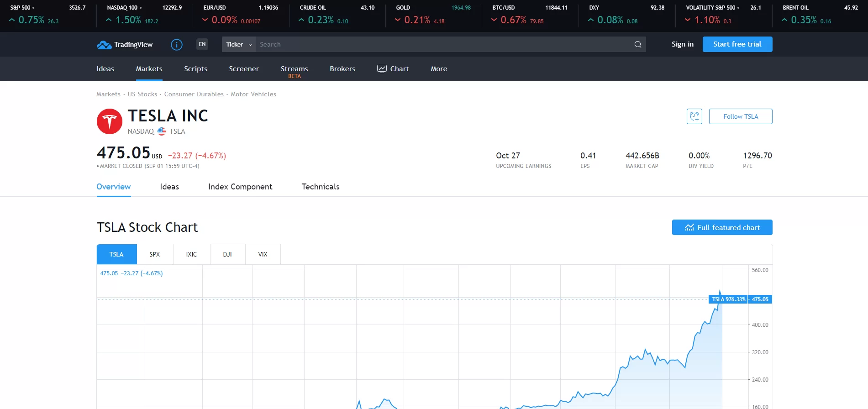Switch to the Index Component tab
The width and height of the screenshot is (868, 409).
pyautogui.click(x=240, y=187)
